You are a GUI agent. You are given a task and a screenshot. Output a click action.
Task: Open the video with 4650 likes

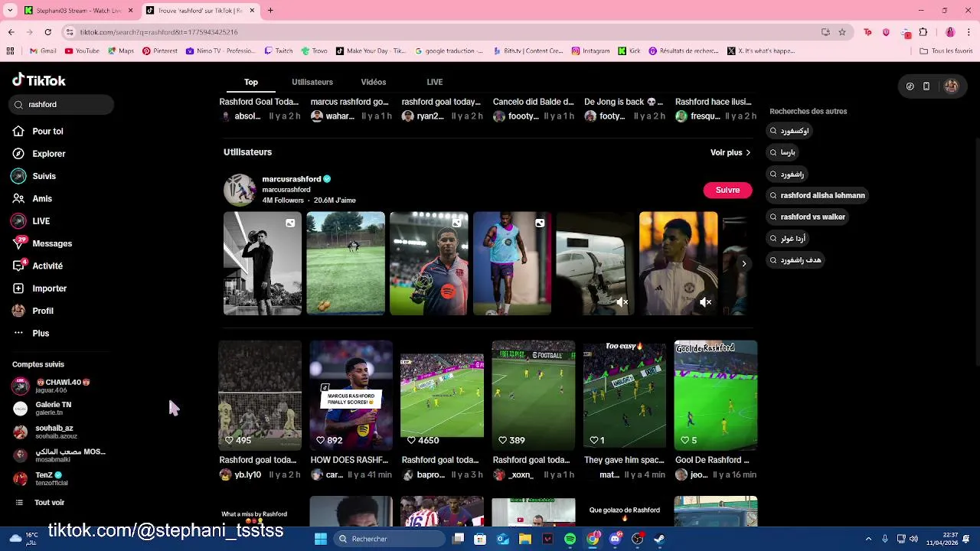pos(442,395)
